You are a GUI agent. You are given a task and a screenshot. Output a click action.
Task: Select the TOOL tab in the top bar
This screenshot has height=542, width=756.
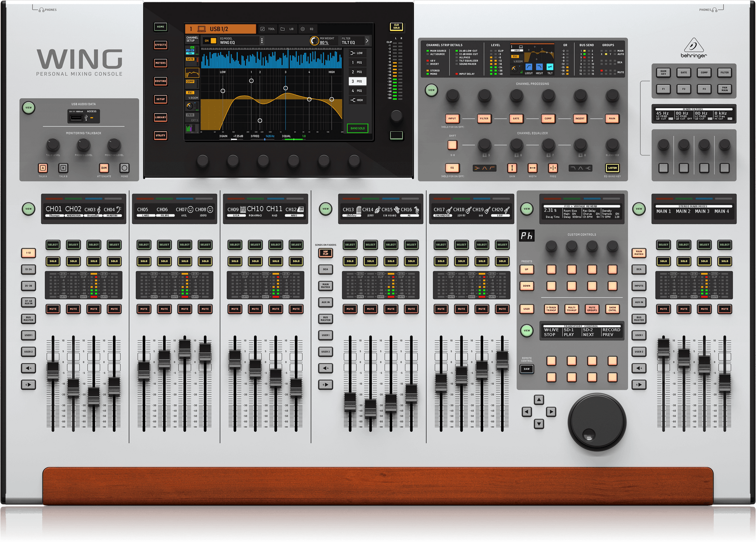(268, 28)
